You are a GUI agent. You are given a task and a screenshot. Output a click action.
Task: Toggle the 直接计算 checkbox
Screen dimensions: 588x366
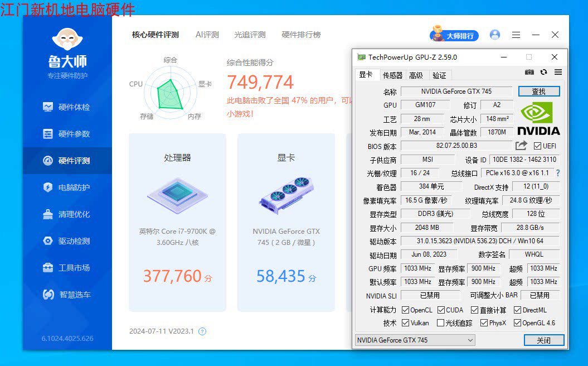pyautogui.click(x=474, y=310)
